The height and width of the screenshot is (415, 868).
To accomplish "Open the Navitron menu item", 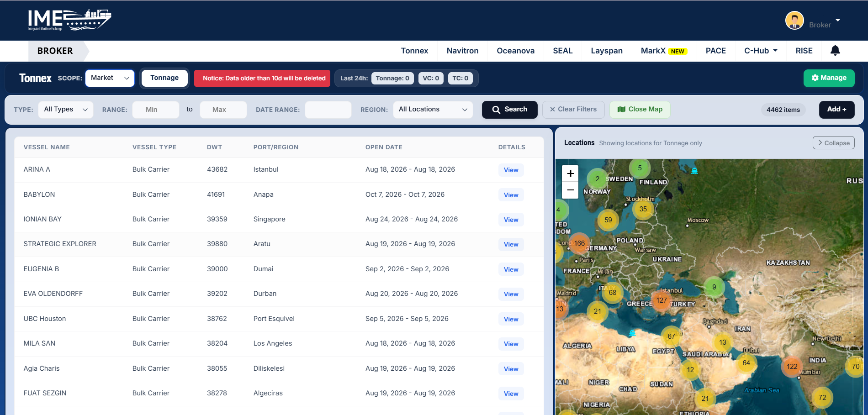I will point(462,51).
